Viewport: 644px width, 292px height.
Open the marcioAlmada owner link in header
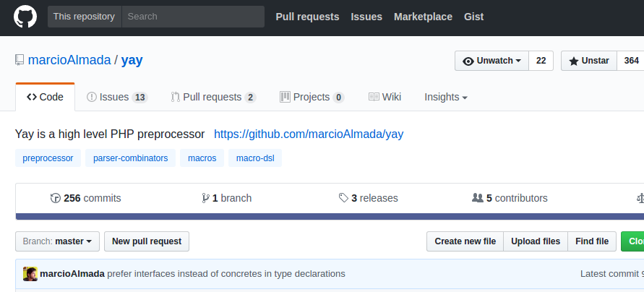click(69, 61)
